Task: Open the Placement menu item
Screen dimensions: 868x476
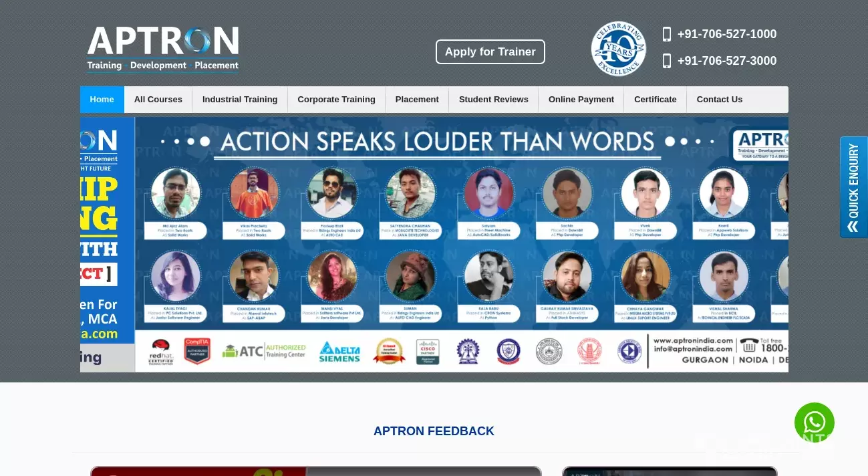Action: tap(417, 100)
